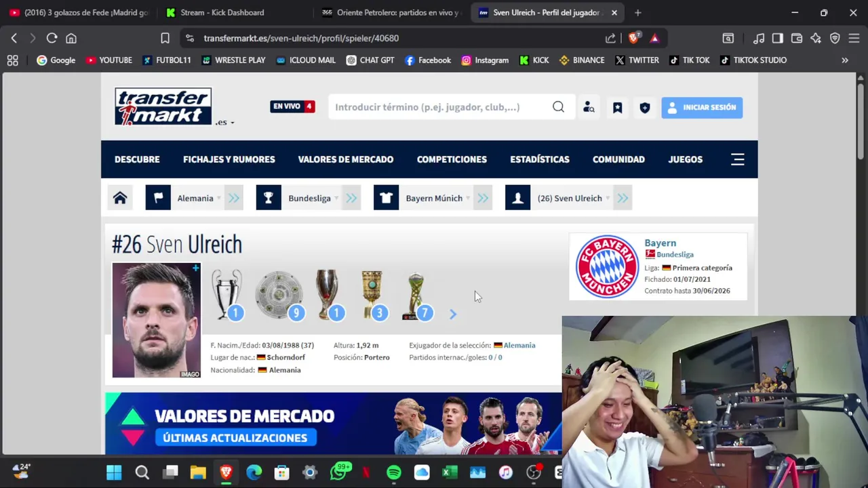The image size is (868, 488).
Task: Click the FC Bayern München crest
Action: (x=607, y=266)
